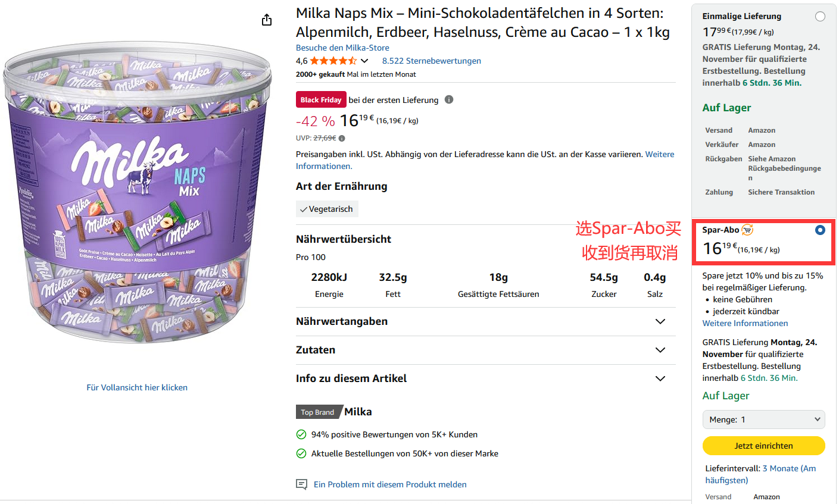Select the Spar-Abo radio button
Image resolution: width=839 pixels, height=504 pixels.
820,230
